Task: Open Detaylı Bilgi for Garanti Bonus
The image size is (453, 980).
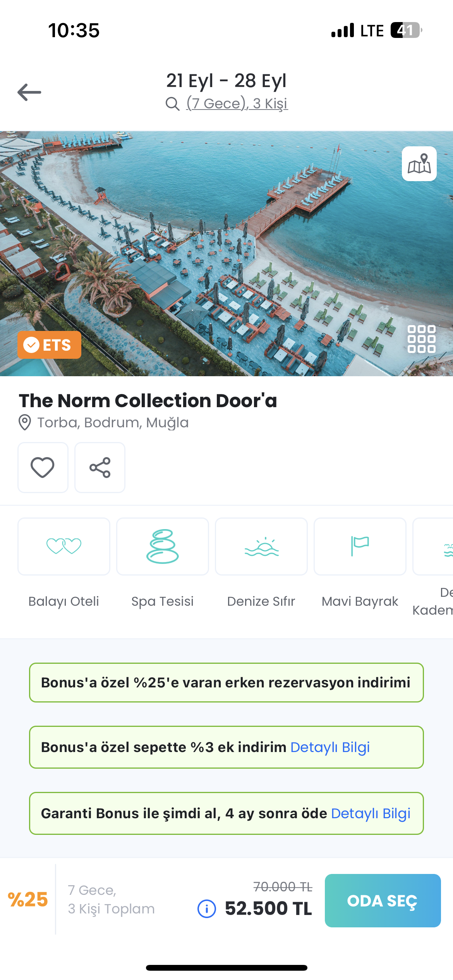Action: pyautogui.click(x=371, y=813)
